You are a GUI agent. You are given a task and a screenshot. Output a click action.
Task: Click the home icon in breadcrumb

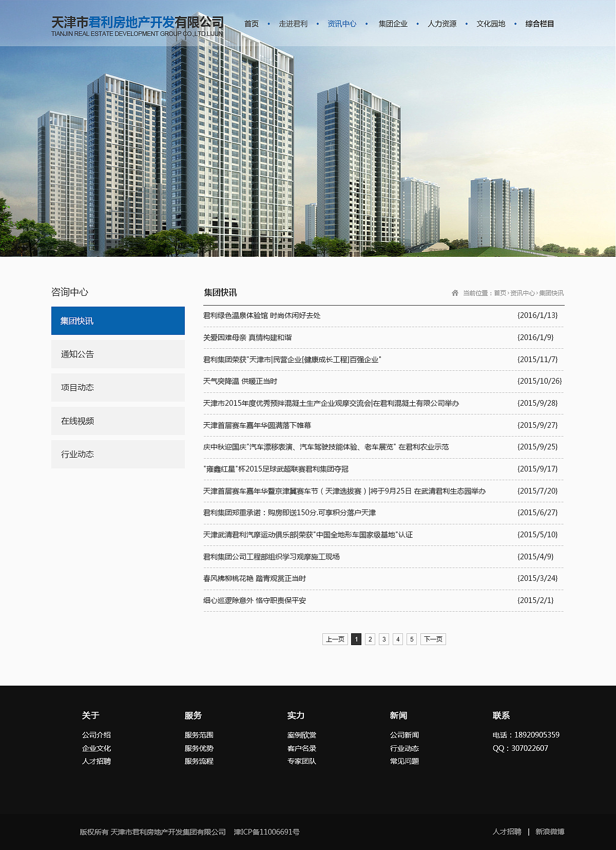click(455, 293)
